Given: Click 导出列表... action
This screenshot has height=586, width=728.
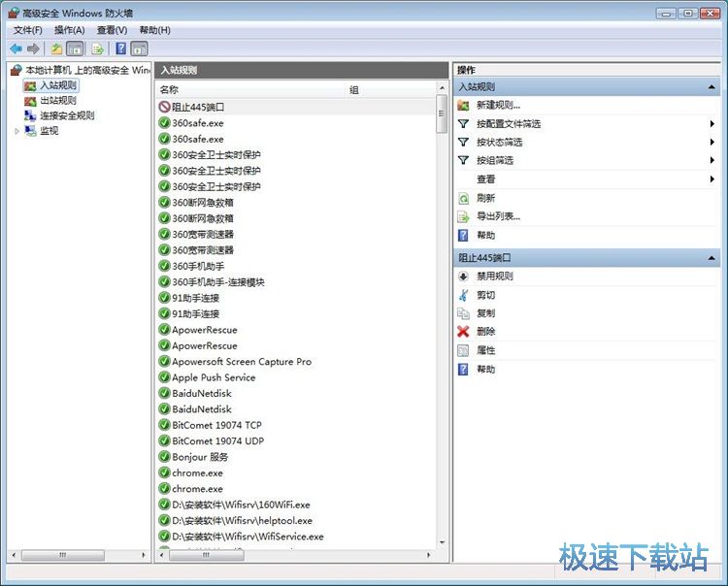Looking at the screenshot, I should coord(498,216).
